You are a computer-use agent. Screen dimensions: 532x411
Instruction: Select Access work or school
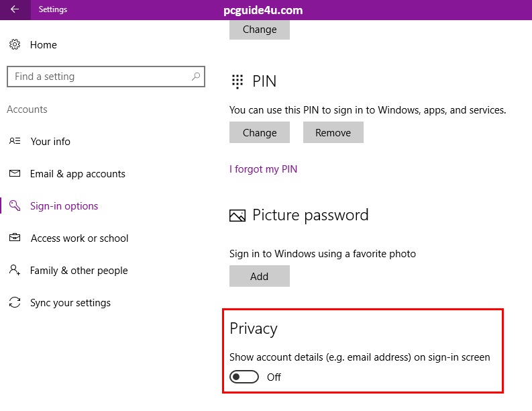[79, 238]
